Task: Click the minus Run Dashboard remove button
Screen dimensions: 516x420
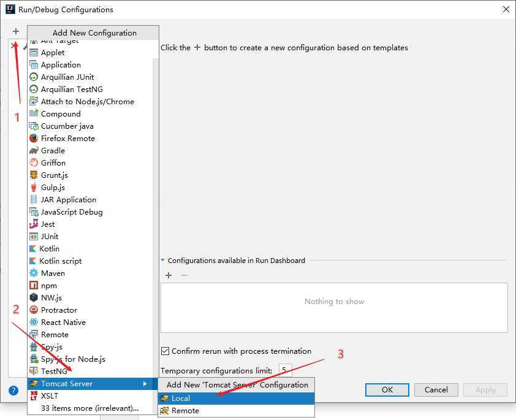Action: [184, 275]
